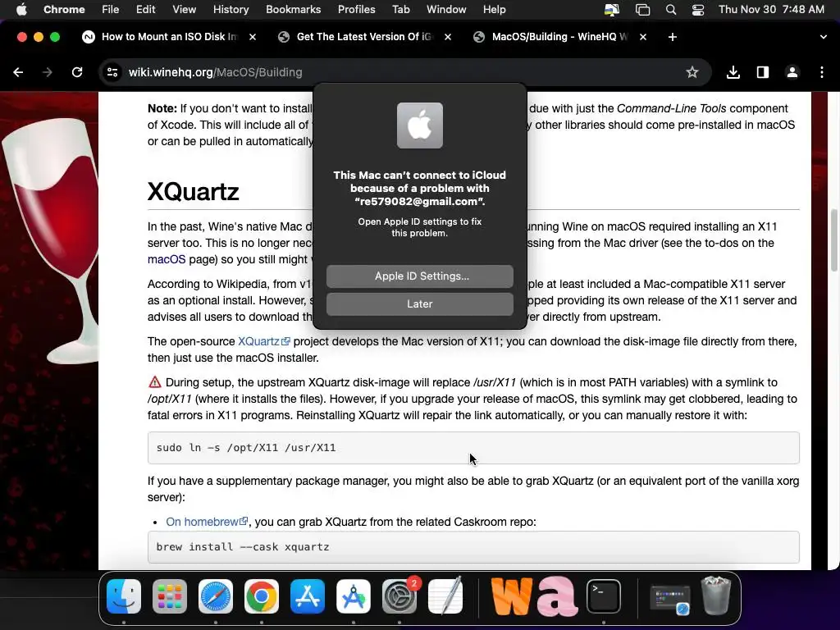Open the Trash from the Dock
This screenshot has height=630, width=840.
pos(716,596)
